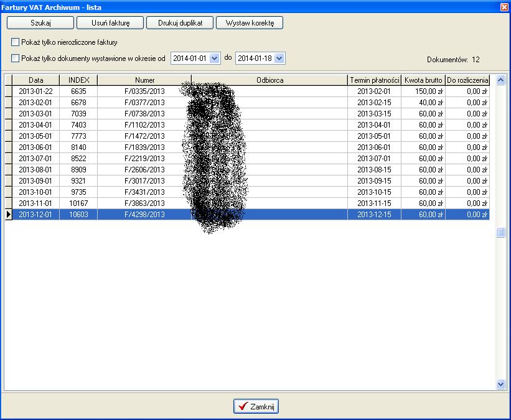
Task: Click the Numer column header
Action: tap(144, 80)
